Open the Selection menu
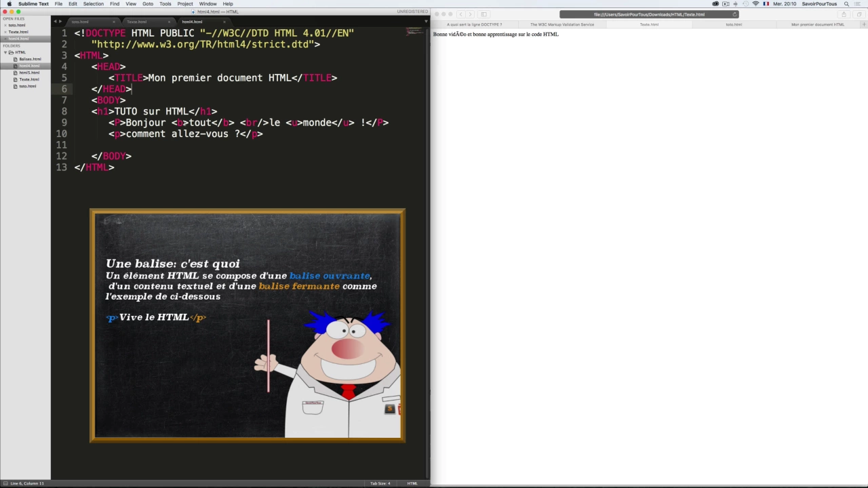868x488 pixels. tap(94, 4)
